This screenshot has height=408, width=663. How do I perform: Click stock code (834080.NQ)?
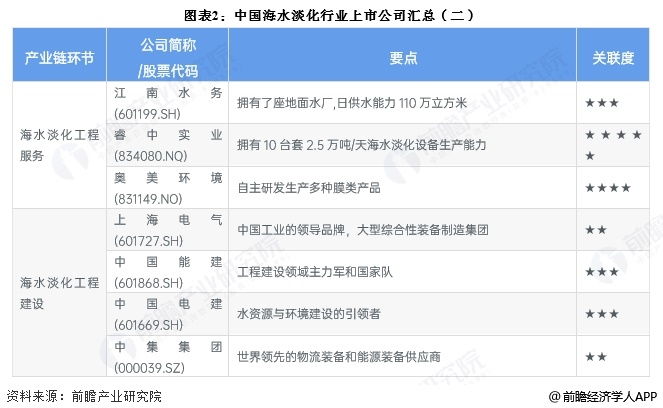[151, 156]
